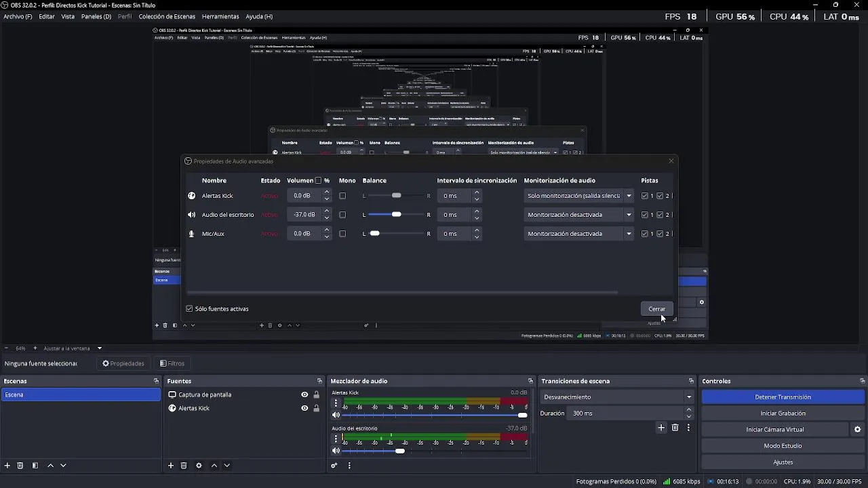Click Cerrar in the audio properties dialog

tap(657, 309)
